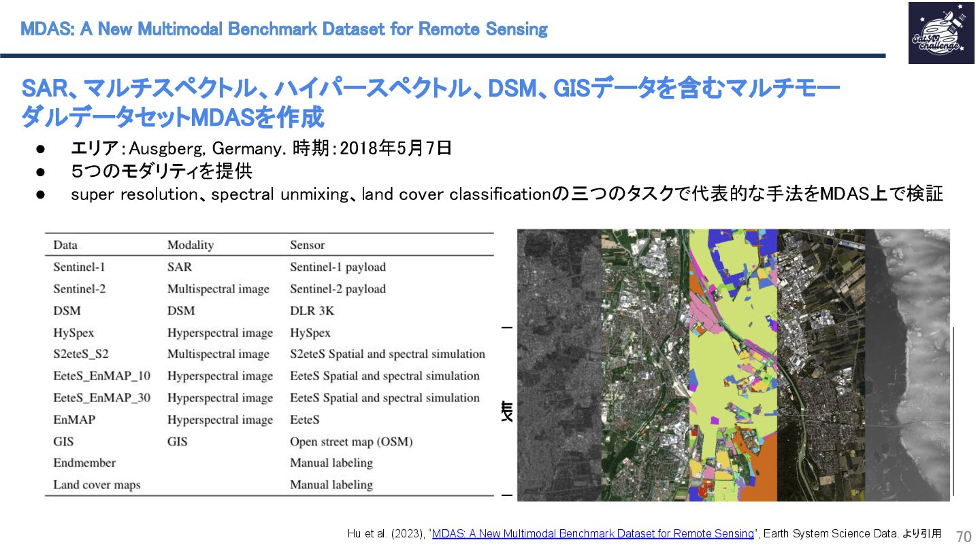Click the bullet '5つのモダリティを提供'

click(x=161, y=171)
